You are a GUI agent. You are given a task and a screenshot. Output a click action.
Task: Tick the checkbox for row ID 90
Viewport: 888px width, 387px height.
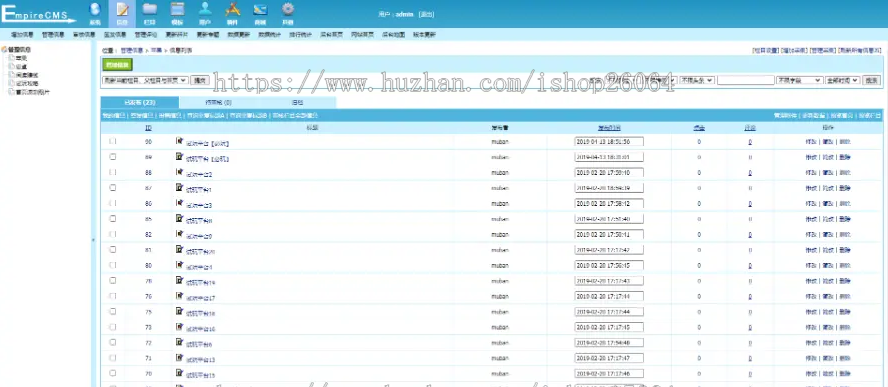[x=113, y=141]
